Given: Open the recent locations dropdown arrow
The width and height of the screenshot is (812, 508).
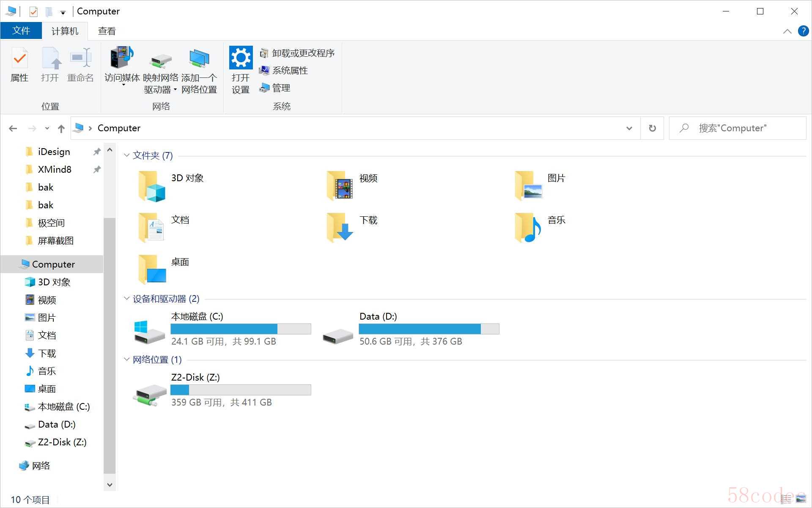Looking at the screenshot, I should (x=47, y=128).
